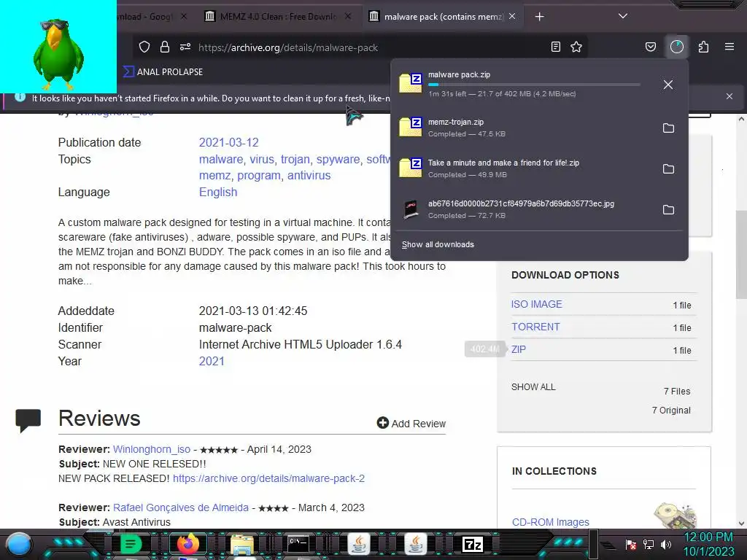The image size is (747, 560).
Task: Download the ISO IMAGE option
Action: (x=536, y=304)
